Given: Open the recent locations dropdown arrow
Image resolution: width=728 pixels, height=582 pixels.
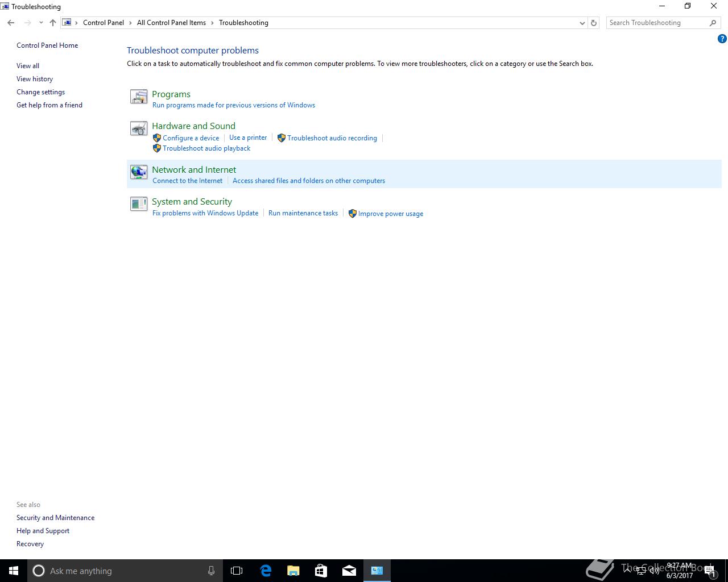Looking at the screenshot, I should (x=41, y=23).
